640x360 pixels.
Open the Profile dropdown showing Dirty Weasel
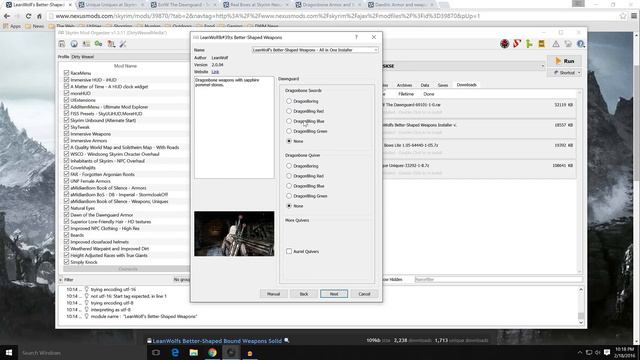tap(131, 57)
